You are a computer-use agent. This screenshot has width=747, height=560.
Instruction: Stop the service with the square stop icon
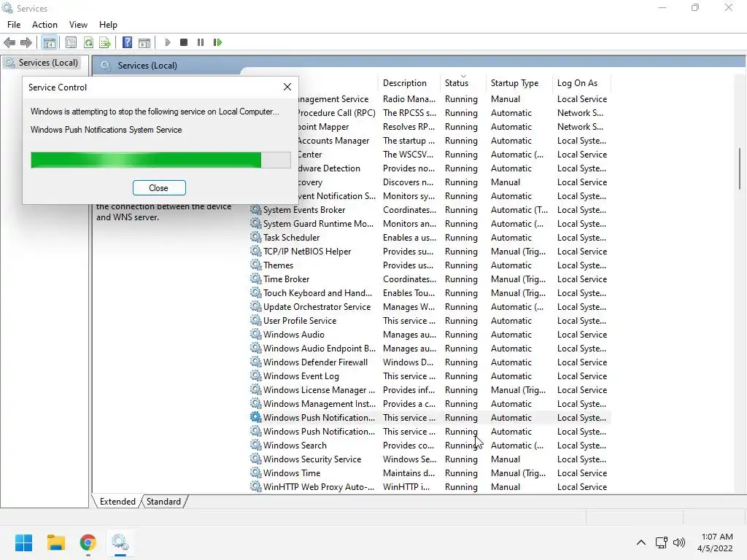(x=184, y=42)
